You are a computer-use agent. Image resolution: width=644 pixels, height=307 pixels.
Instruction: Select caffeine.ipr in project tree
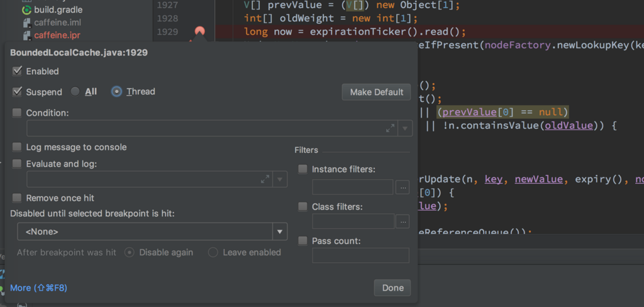pos(57,35)
